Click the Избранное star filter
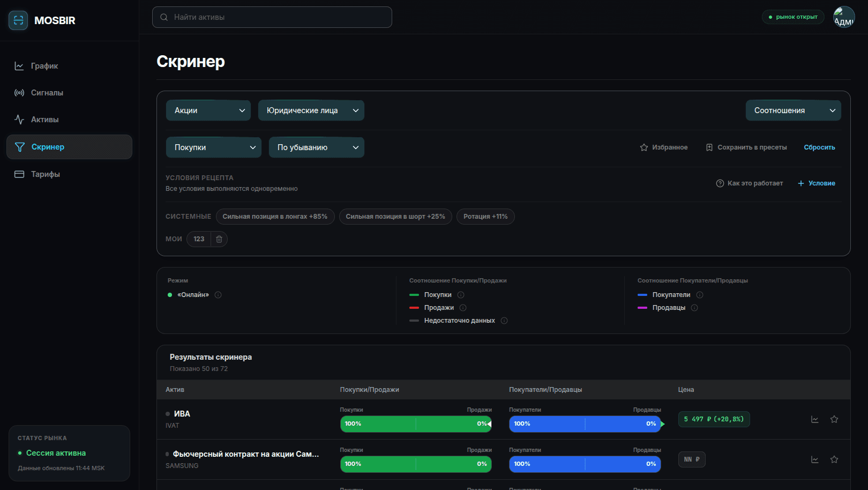Screen dimensions: 868x490 tap(664, 147)
